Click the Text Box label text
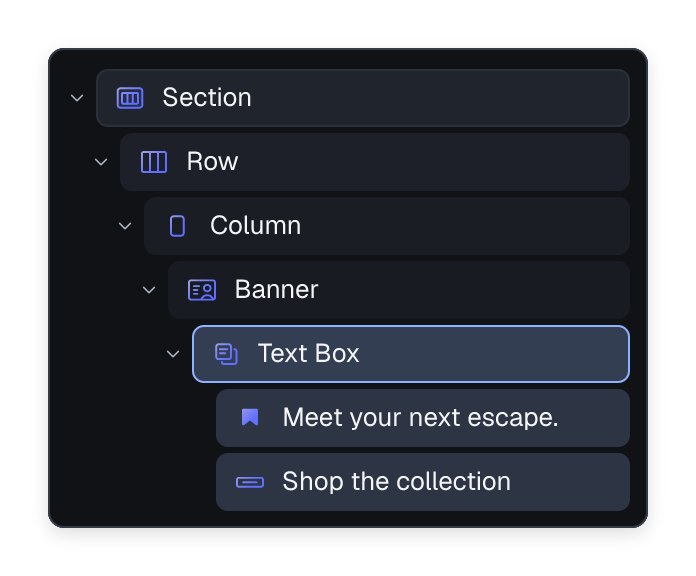This screenshot has width=696, height=576. 308,354
